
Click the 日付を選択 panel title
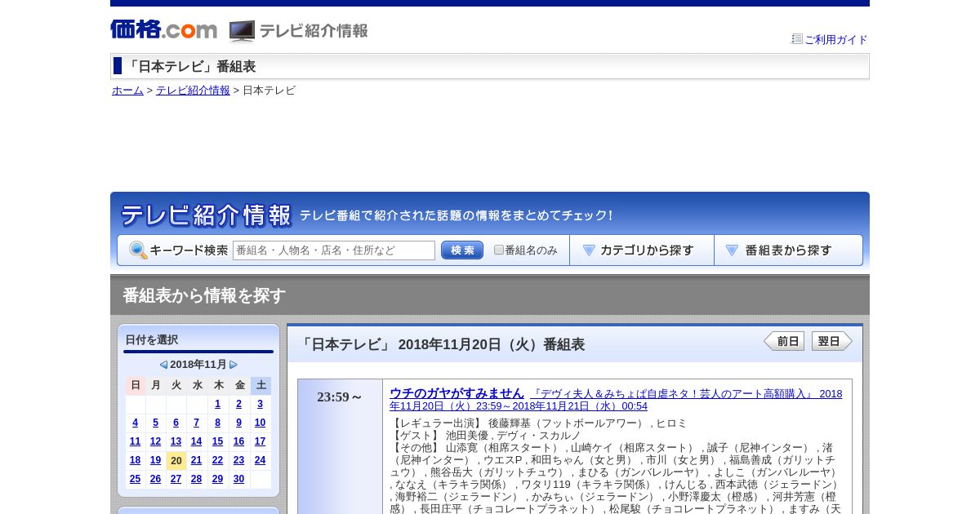(x=152, y=339)
